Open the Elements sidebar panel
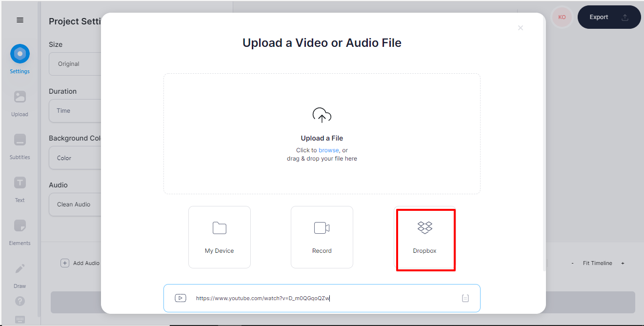The width and height of the screenshot is (644, 326). coord(20,232)
